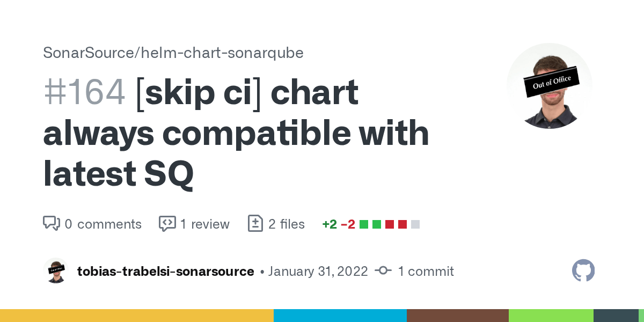Click the #164 pull request number
The image size is (644, 322).
[x=84, y=93]
